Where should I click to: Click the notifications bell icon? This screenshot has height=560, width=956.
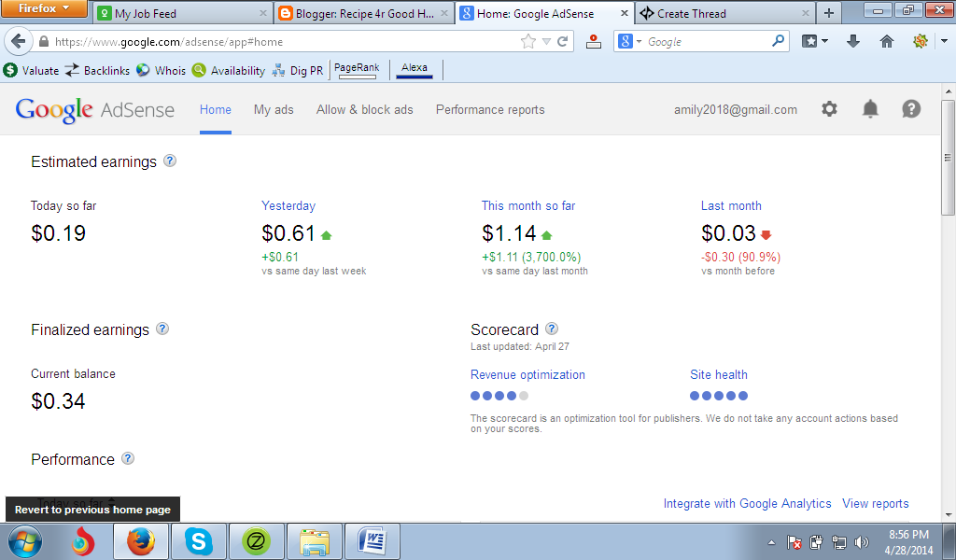click(870, 109)
